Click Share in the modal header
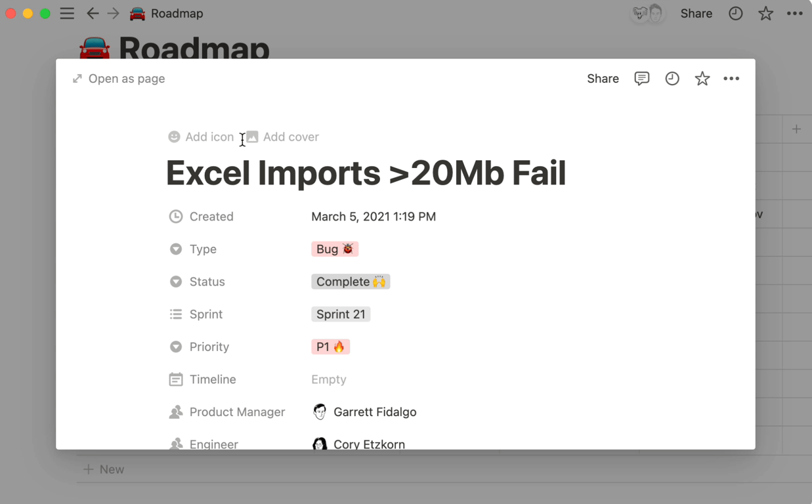The image size is (812, 504). 603,79
